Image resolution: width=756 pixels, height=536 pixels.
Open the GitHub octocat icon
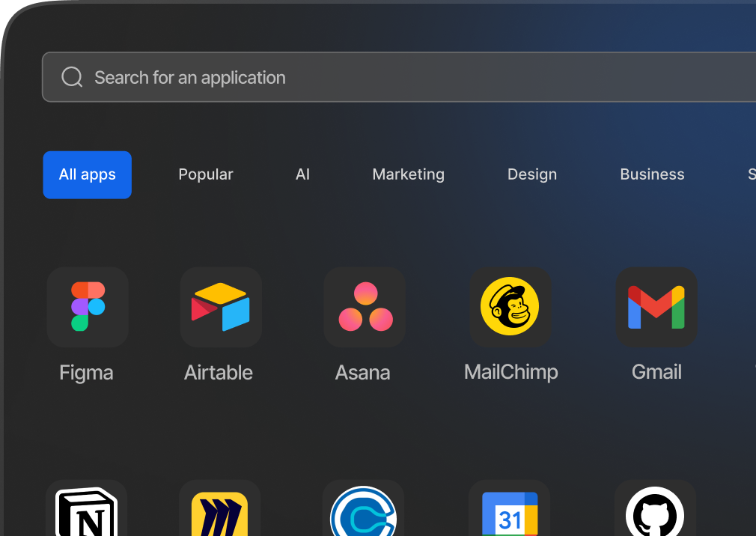[656, 513]
